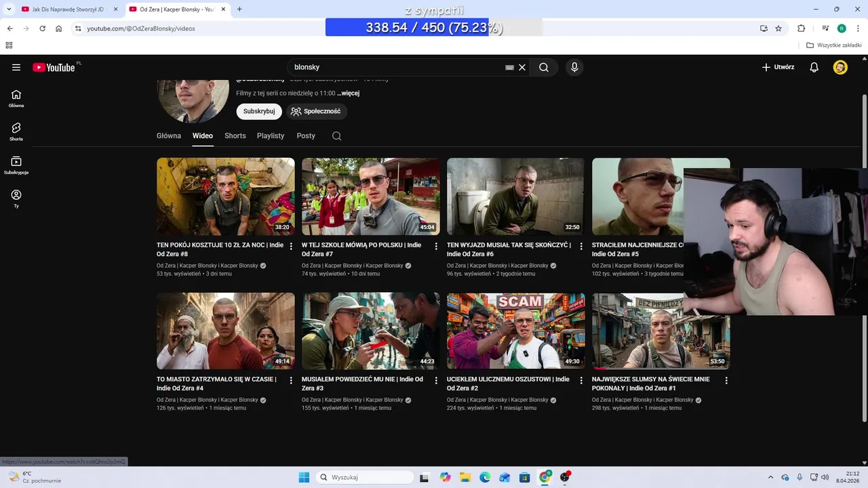
Task: Open options for Indie Od Zera #1 video
Action: coord(726,380)
